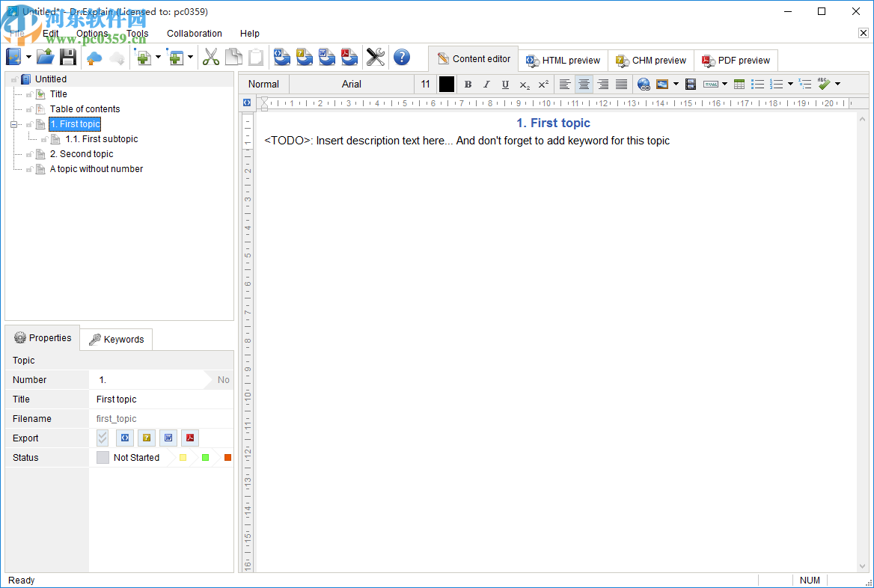This screenshot has width=874, height=588.
Task: Insert a table into the topic
Action: tap(739, 85)
